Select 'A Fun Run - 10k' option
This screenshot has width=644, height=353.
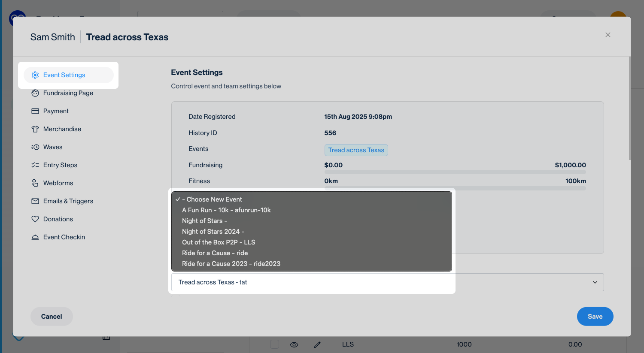click(x=226, y=210)
